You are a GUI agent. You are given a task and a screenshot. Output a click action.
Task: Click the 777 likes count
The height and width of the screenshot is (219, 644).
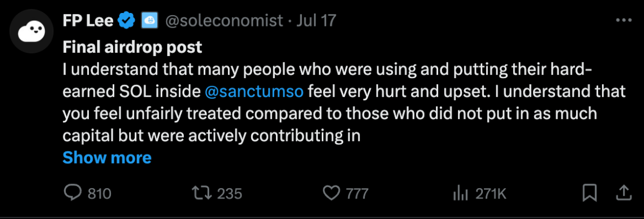(357, 193)
